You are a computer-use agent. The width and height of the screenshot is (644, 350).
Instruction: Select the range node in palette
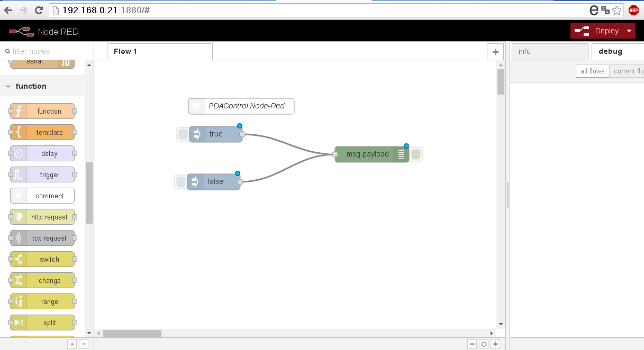pos(42,301)
